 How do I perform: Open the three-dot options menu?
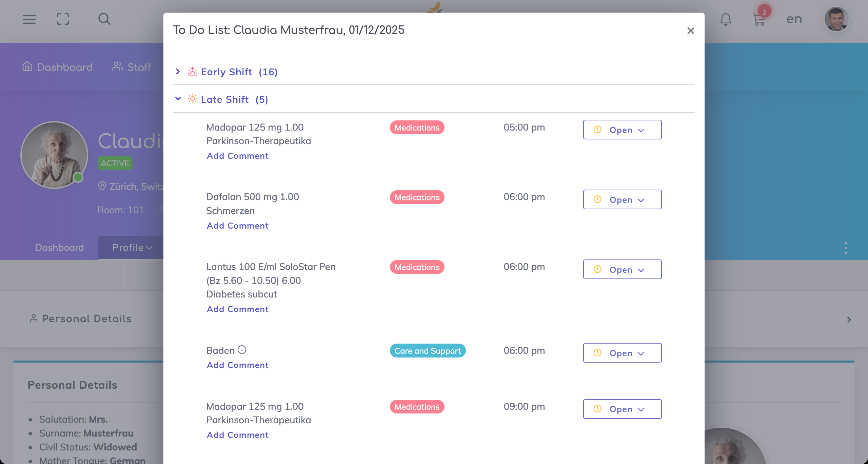(x=846, y=248)
